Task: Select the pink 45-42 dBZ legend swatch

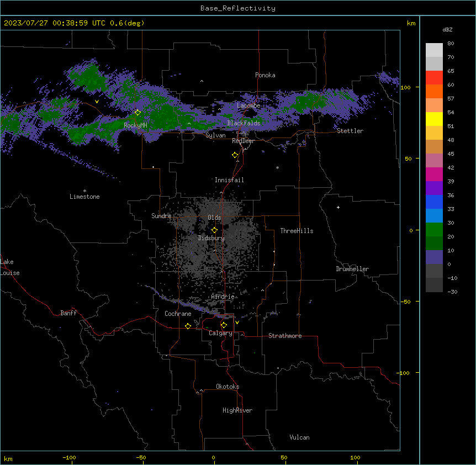Action: click(x=434, y=161)
